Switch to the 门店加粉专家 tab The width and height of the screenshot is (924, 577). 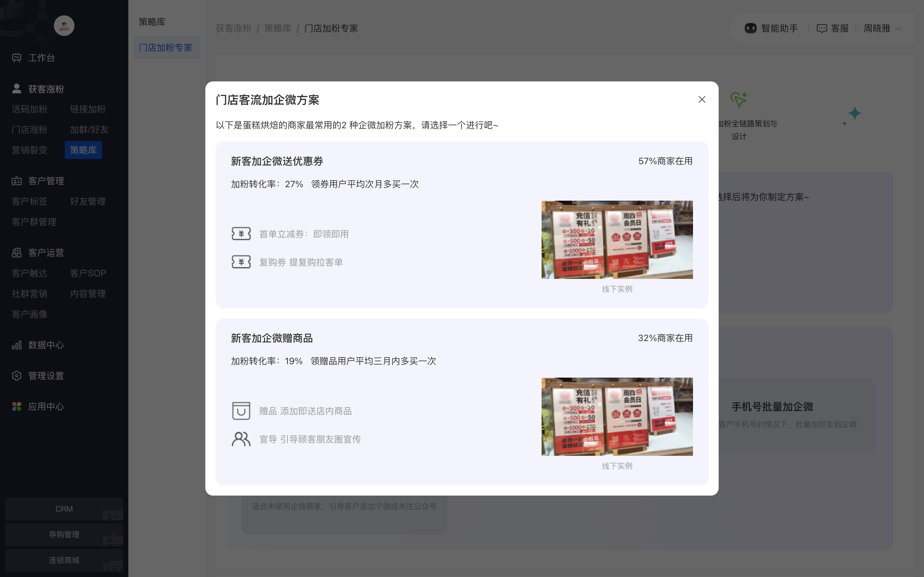166,47
